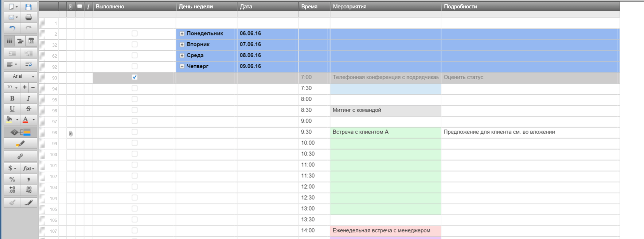Toggle Bold formatting button
Screen dimensions: 644x239
click(12, 99)
